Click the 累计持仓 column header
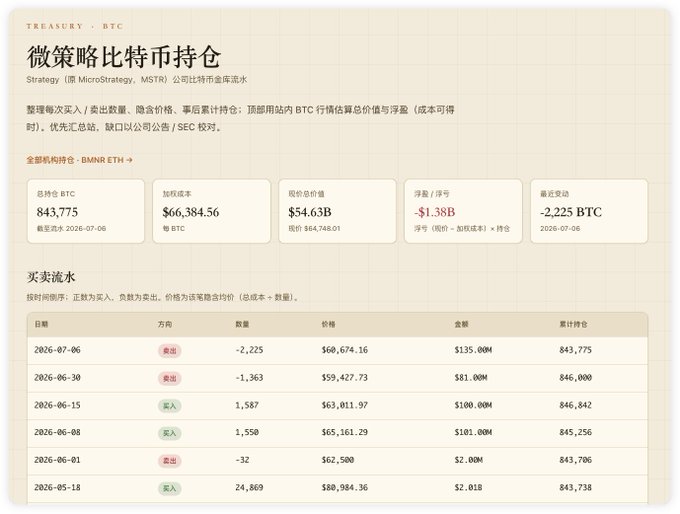 coord(573,324)
